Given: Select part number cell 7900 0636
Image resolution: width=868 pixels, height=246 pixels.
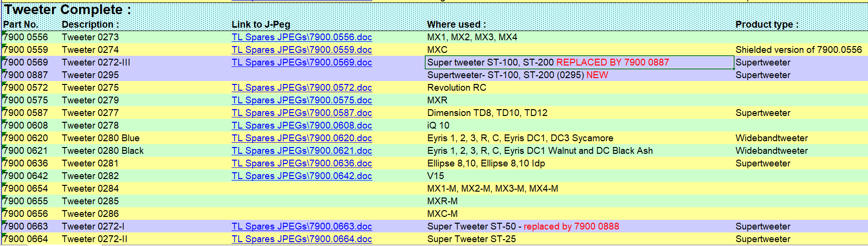Looking at the screenshot, I should pyautogui.click(x=26, y=164).
